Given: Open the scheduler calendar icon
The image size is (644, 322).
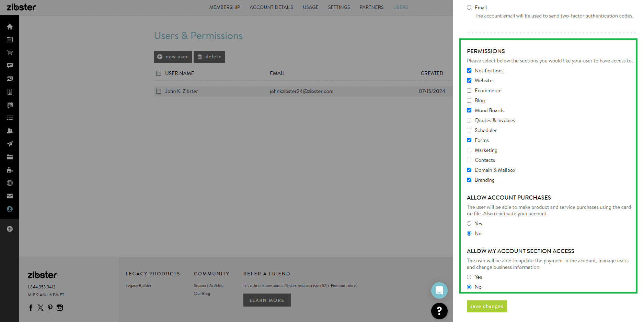Looking at the screenshot, I should [x=10, y=105].
